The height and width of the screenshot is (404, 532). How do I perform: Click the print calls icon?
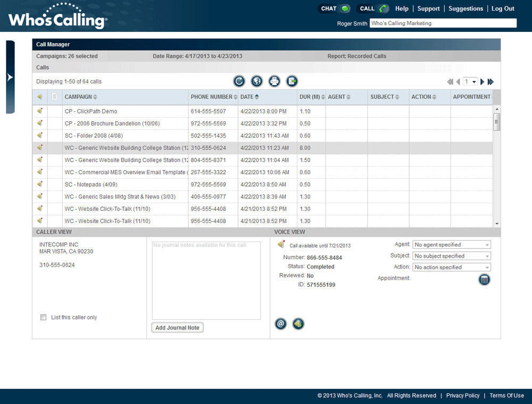(x=275, y=81)
